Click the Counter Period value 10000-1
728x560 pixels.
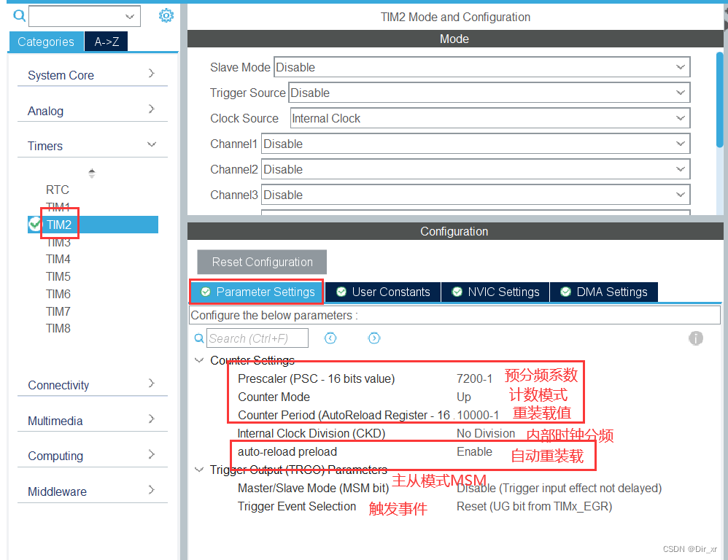(478, 415)
